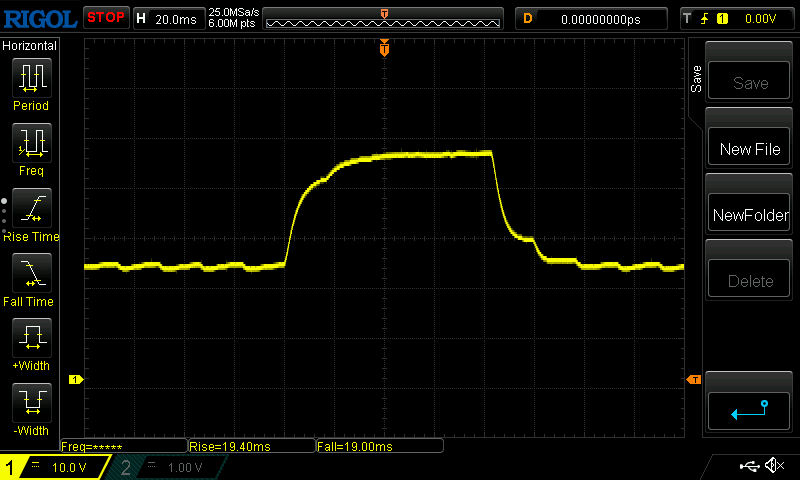Click the waveform memory position bar
The width and height of the screenshot is (800, 480).
pos(384,18)
